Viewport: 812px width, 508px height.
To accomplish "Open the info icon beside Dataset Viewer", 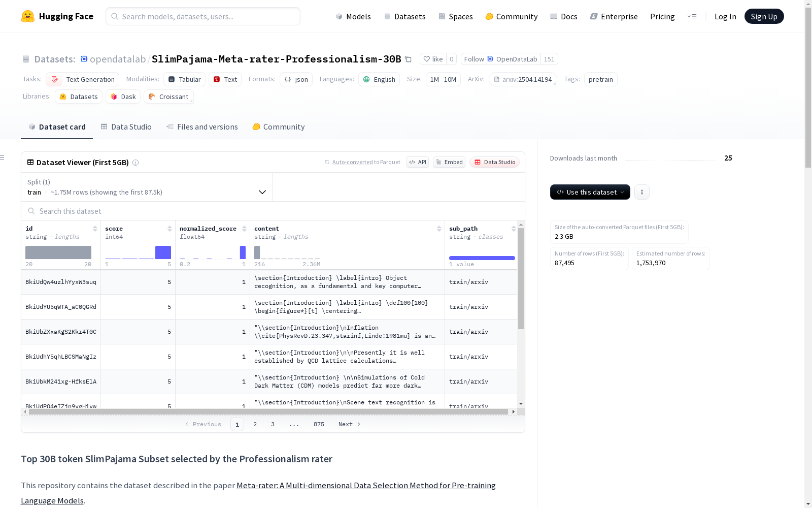I will pos(136,163).
